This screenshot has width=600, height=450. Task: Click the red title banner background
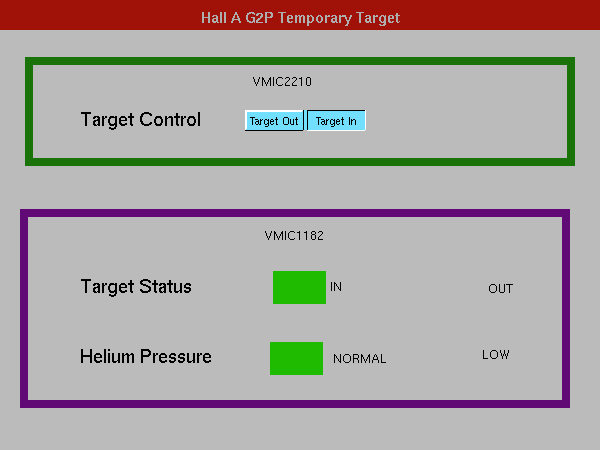click(96, 15)
